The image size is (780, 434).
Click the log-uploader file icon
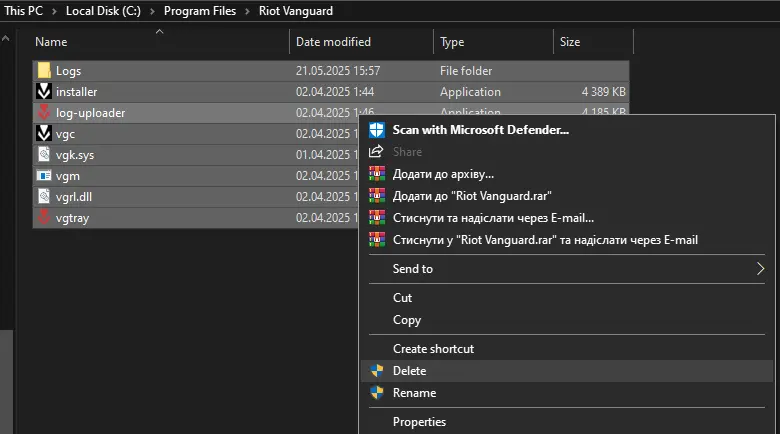[44, 112]
